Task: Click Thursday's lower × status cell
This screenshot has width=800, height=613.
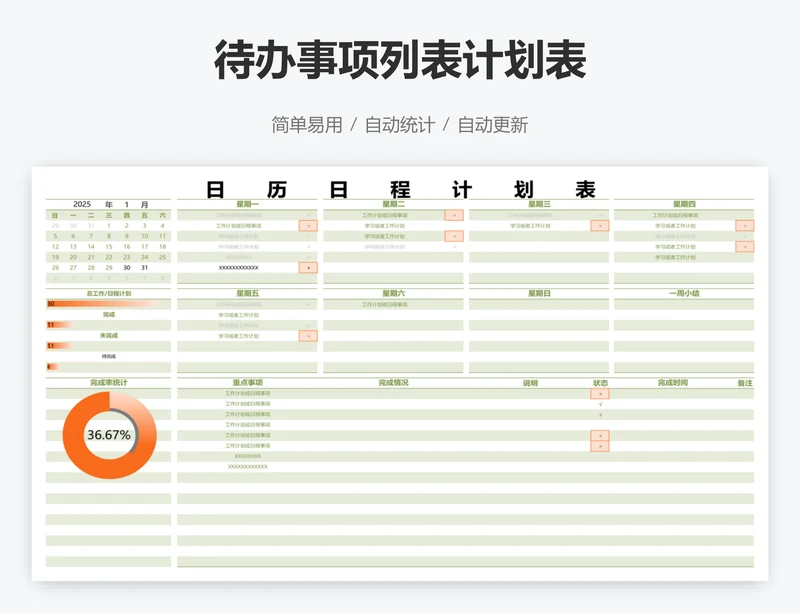Action: click(745, 247)
